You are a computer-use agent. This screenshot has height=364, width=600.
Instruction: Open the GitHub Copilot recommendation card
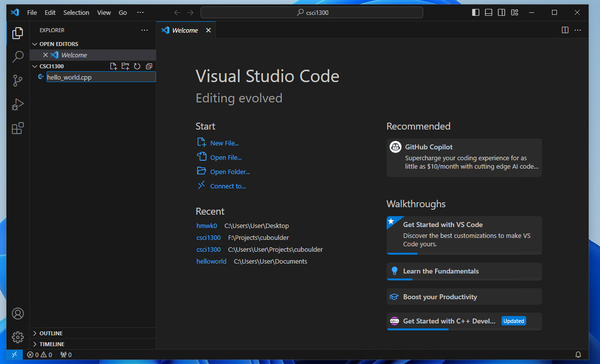tap(464, 158)
